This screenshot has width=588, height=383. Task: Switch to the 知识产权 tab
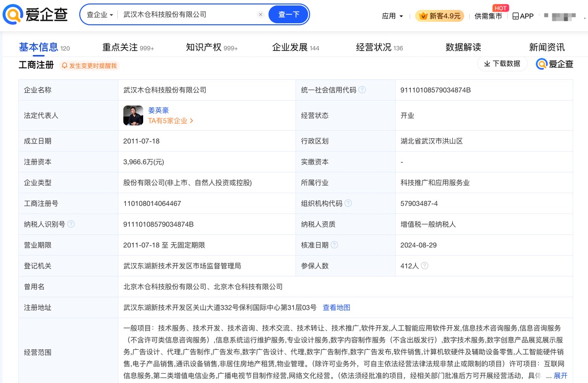pos(212,47)
